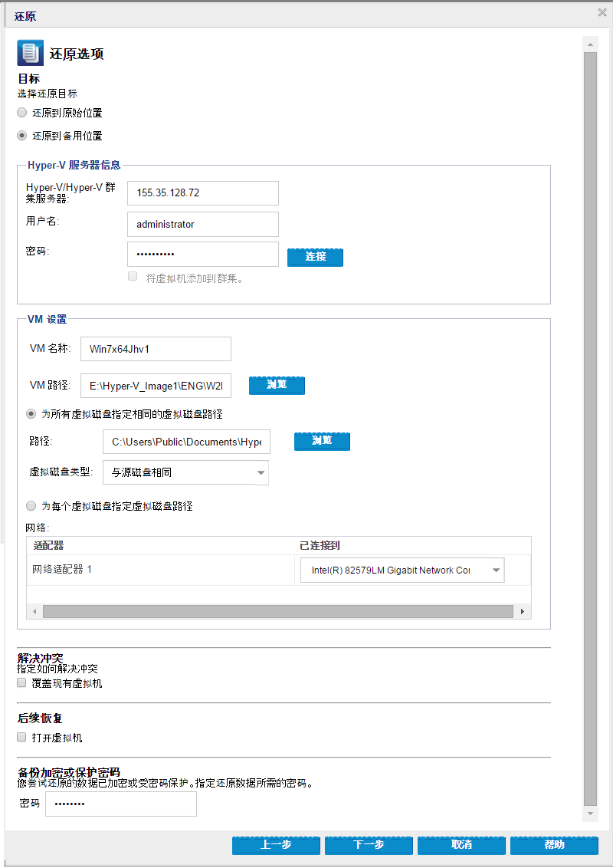Screen dimensions: 613x868
Task: Click the vertical scrollbar down arrow
Action: (x=589, y=814)
